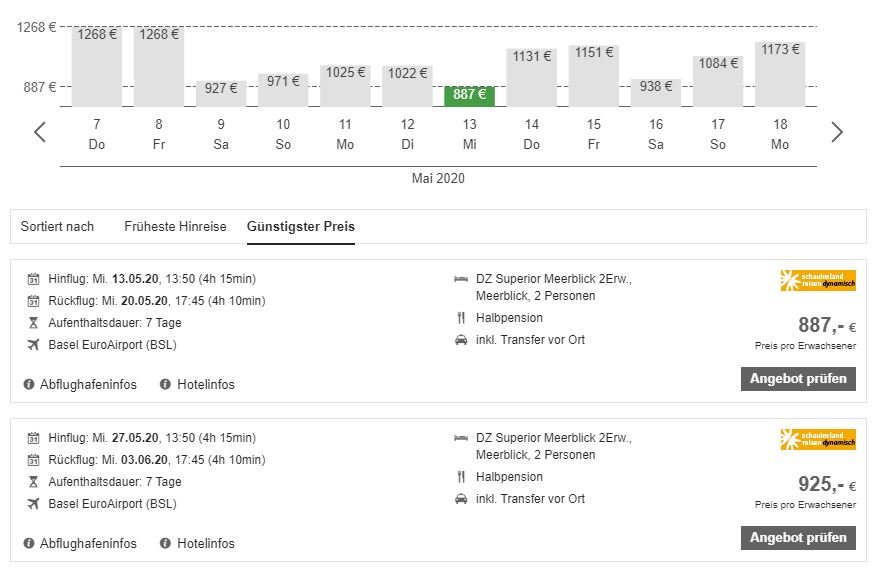Image resolution: width=877 pixels, height=568 pixels.
Task: Open Abflughafeninfos of the 13.05.20 offer
Action: click(88, 384)
